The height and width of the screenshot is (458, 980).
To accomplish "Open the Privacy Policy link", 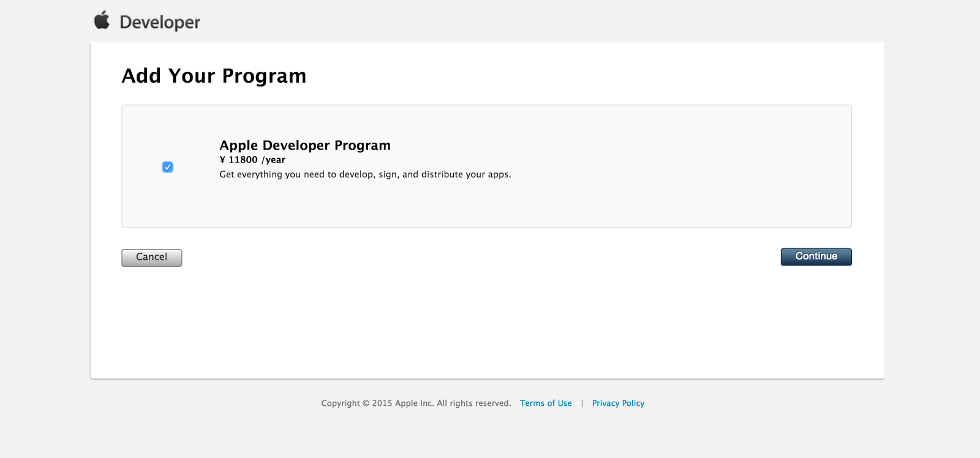I will [618, 403].
